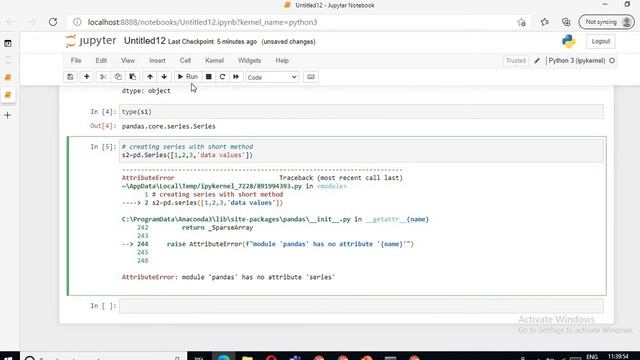Click the s2=pd.series code cell input
This screenshot has width=640, height=360.
361,151
